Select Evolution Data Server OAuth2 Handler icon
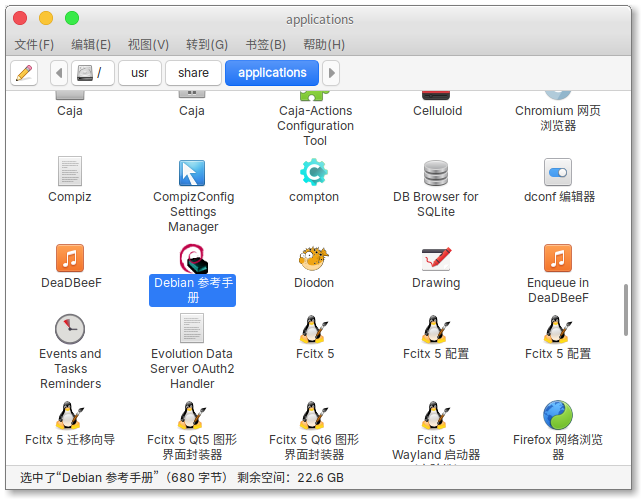Image resolution: width=641 pixels, height=499 pixels. coord(192,328)
